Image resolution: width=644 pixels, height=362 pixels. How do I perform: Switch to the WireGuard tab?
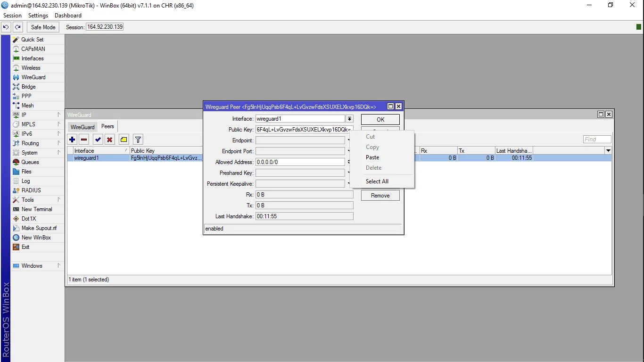(x=83, y=127)
